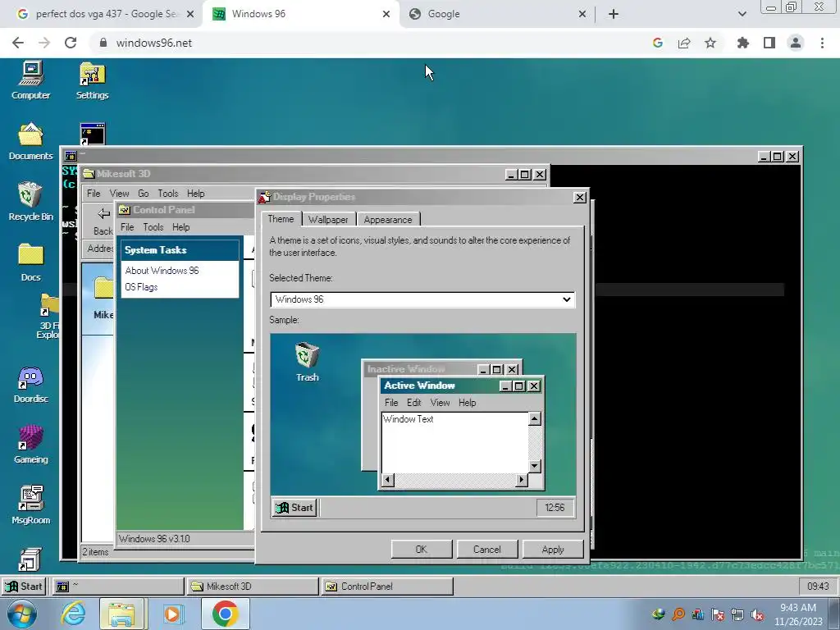Open the Recycle Bin desktop icon

pos(30,202)
